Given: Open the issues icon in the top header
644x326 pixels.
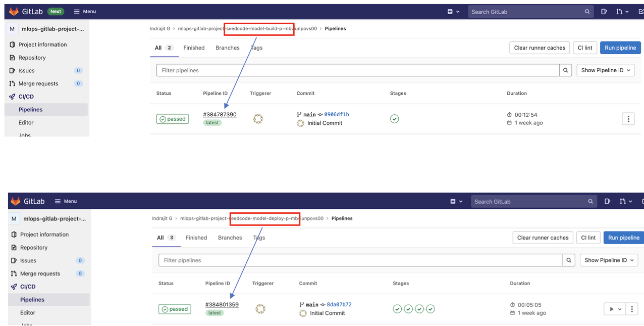Looking at the screenshot, I should click(x=604, y=12).
